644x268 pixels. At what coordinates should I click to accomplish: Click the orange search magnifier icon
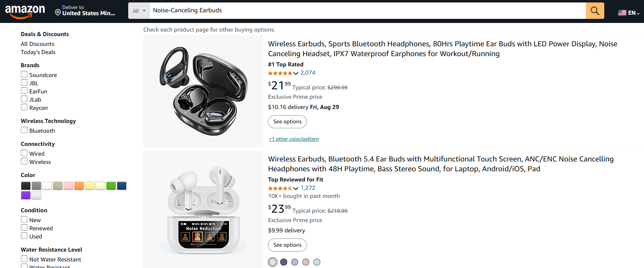click(595, 11)
